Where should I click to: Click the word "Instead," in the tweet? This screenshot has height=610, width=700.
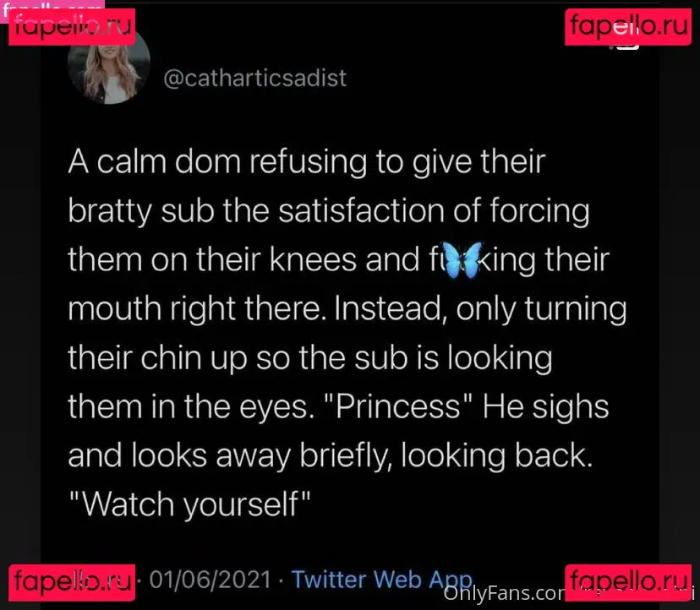click(x=391, y=309)
